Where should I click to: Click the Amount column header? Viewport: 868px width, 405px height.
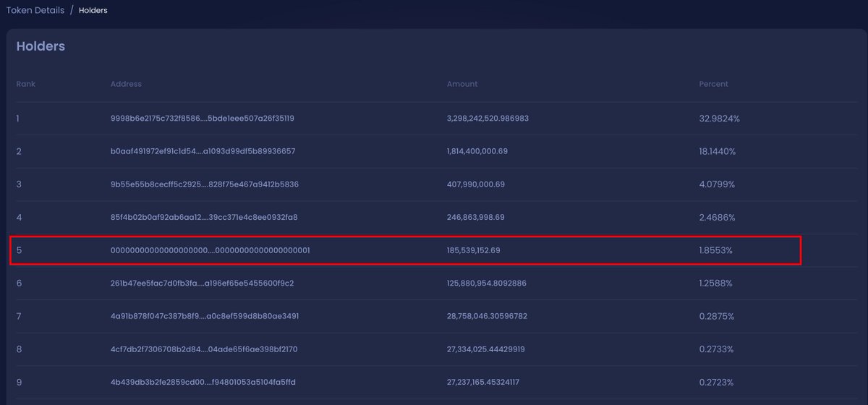coord(462,84)
